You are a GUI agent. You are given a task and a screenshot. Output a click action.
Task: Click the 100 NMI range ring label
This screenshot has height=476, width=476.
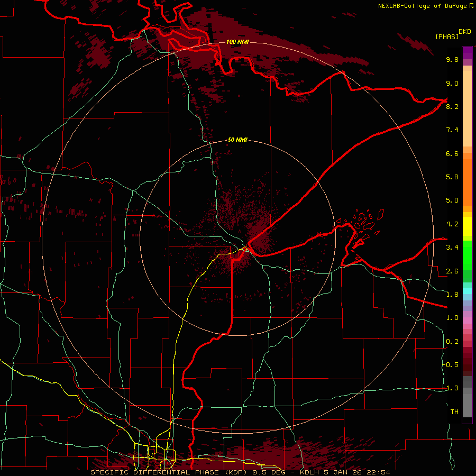pos(237,42)
